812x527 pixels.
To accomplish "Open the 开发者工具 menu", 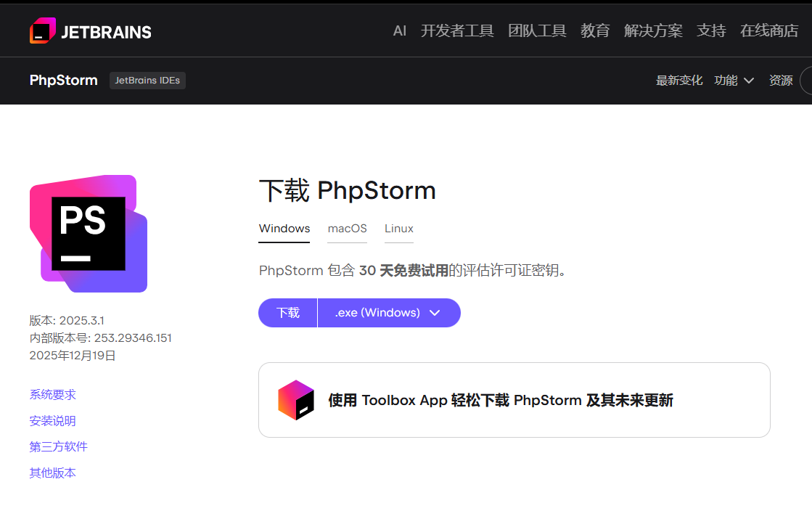I will coord(457,30).
